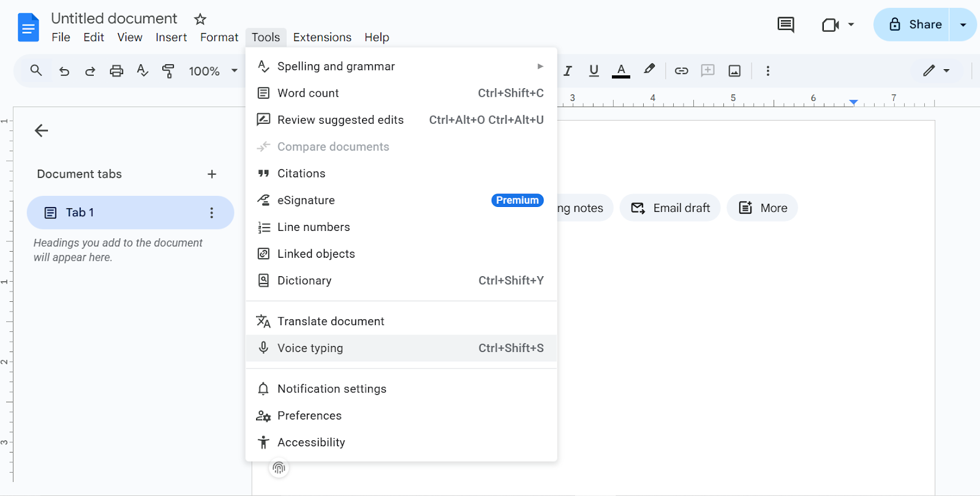Image resolution: width=980 pixels, height=496 pixels.
Task: Click the editing mode pencil icon
Action: click(x=929, y=70)
